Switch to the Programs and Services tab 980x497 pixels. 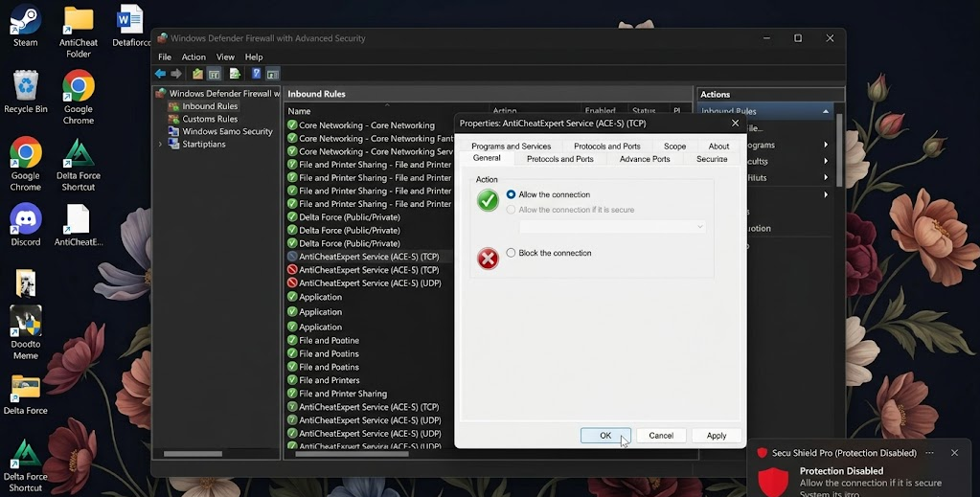pyautogui.click(x=512, y=146)
